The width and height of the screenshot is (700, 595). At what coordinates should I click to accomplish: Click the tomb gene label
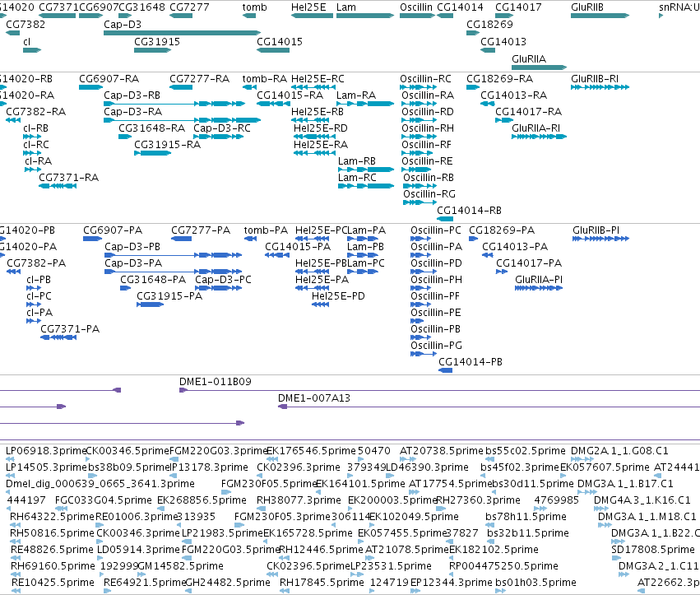(254, 7)
